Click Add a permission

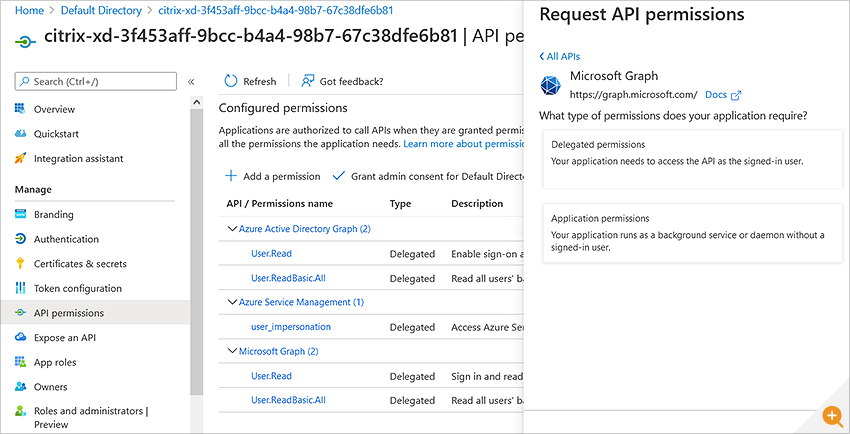pyautogui.click(x=272, y=176)
